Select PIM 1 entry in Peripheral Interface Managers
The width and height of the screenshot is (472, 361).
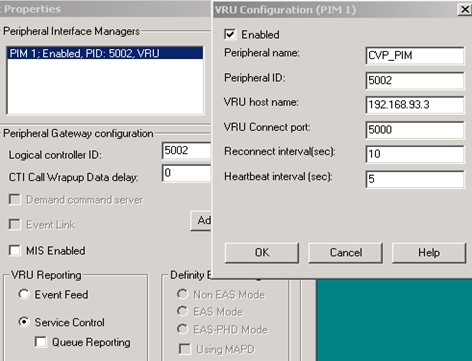point(105,53)
